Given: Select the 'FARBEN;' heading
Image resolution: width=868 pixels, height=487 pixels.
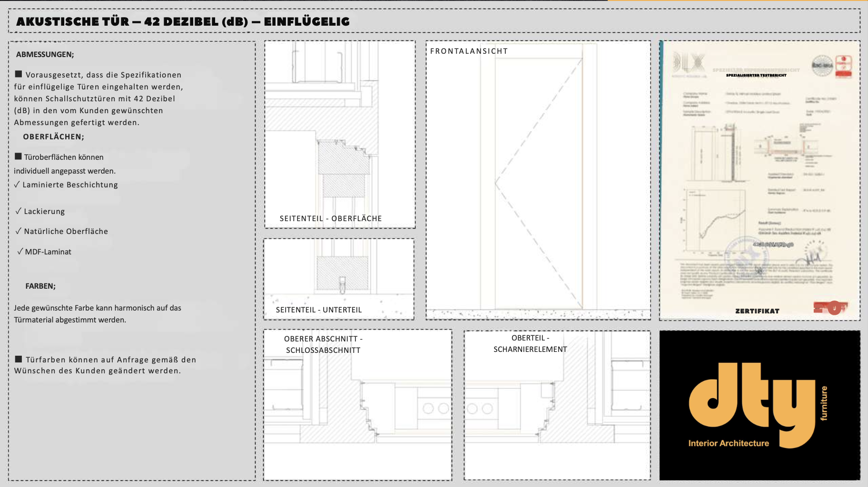Looking at the screenshot, I should (x=40, y=286).
